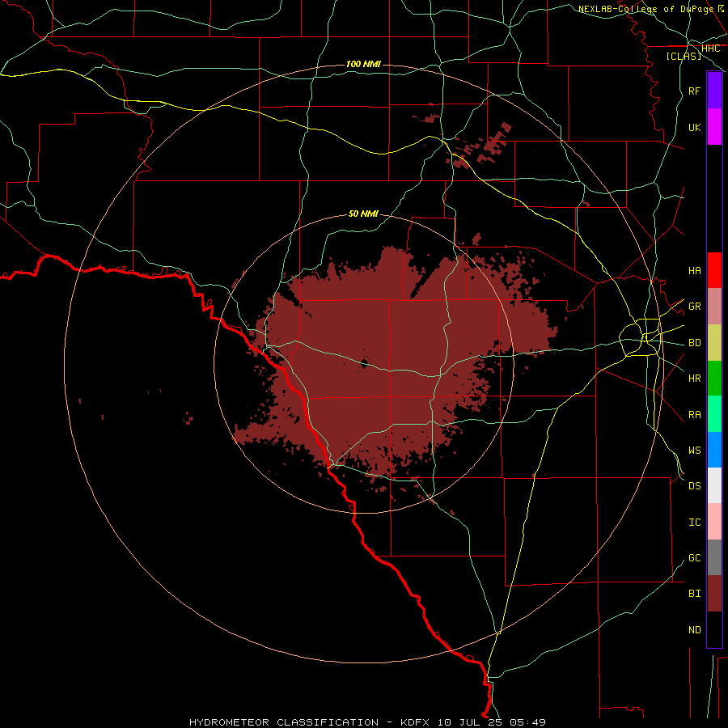Select the GC gray legend swatch
This screenshot has height=728, width=728.
714,557
